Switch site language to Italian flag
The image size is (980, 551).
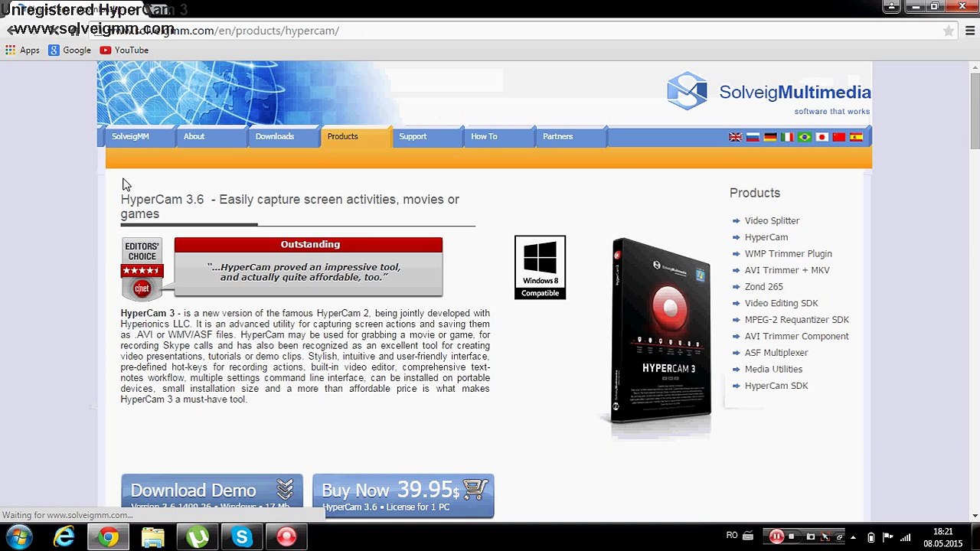click(x=787, y=137)
